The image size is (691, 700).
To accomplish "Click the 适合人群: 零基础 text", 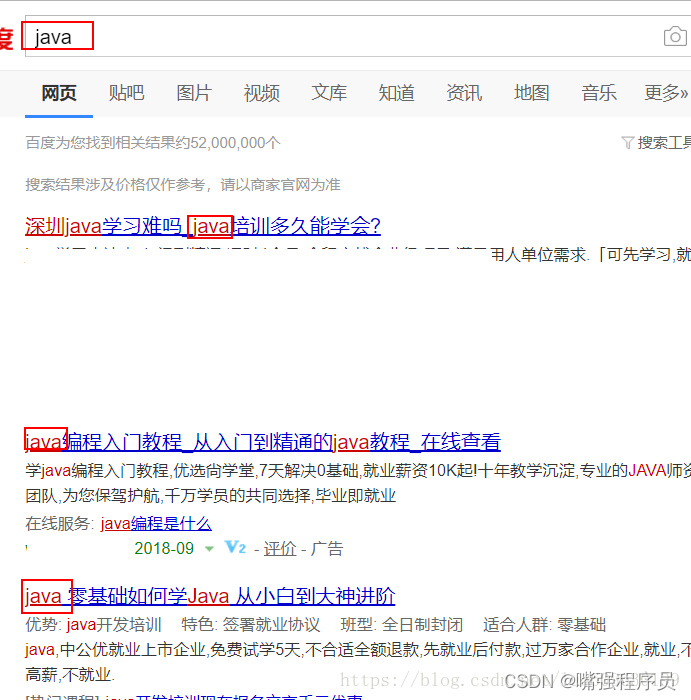I will coord(545,625).
